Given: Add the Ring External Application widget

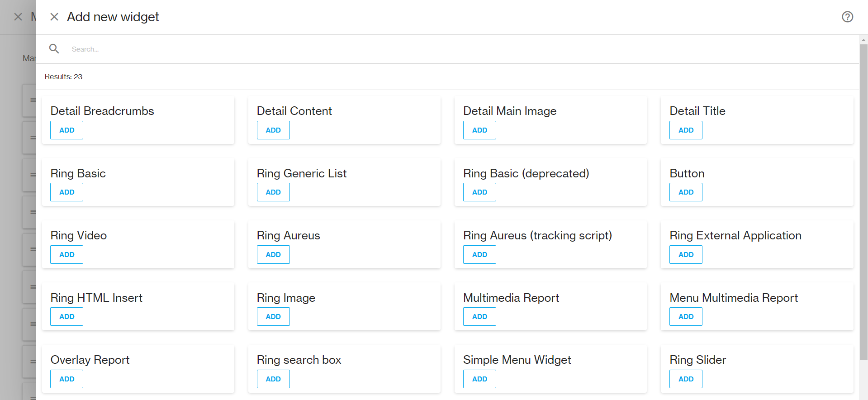Looking at the screenshot, I should point(686,255).
